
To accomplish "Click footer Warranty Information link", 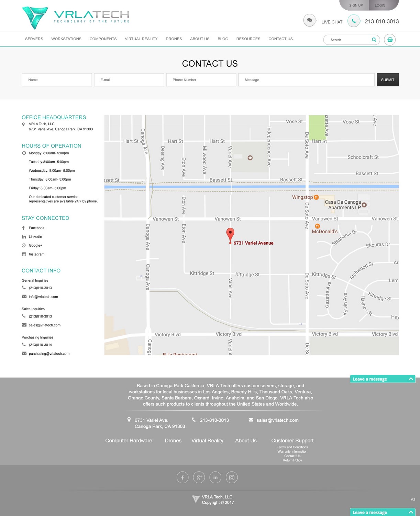I will tap(292, 452).
